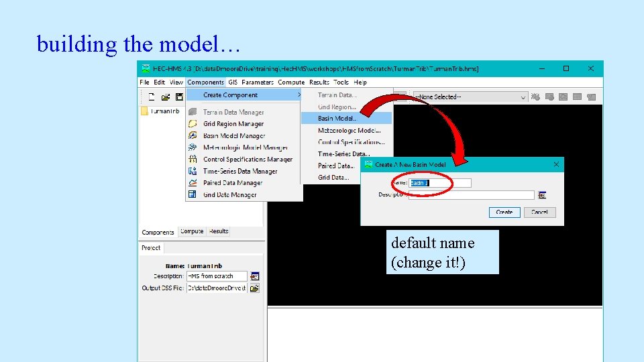Select Grid Data in the submenu
This screenshot has height=362, width=644.
click(x=333, y=177)
